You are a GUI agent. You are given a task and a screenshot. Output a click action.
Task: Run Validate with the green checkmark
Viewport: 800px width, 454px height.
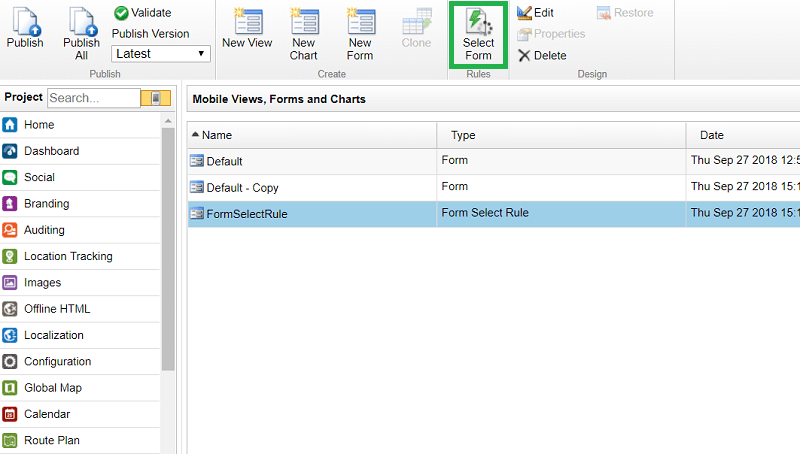click(x=143, y=13)
